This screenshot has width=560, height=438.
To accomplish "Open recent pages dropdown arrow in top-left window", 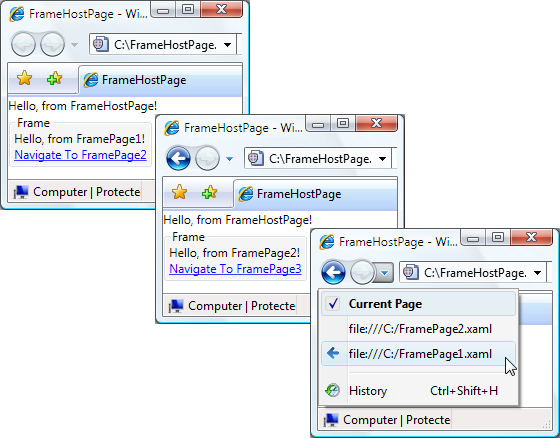I will (74, 45).
